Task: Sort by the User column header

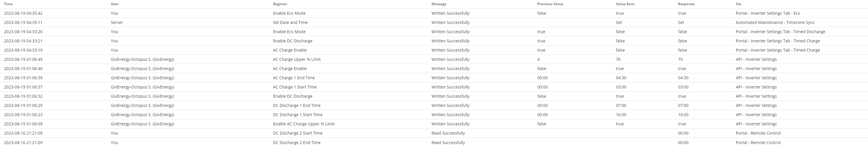Action: (115, 4)
